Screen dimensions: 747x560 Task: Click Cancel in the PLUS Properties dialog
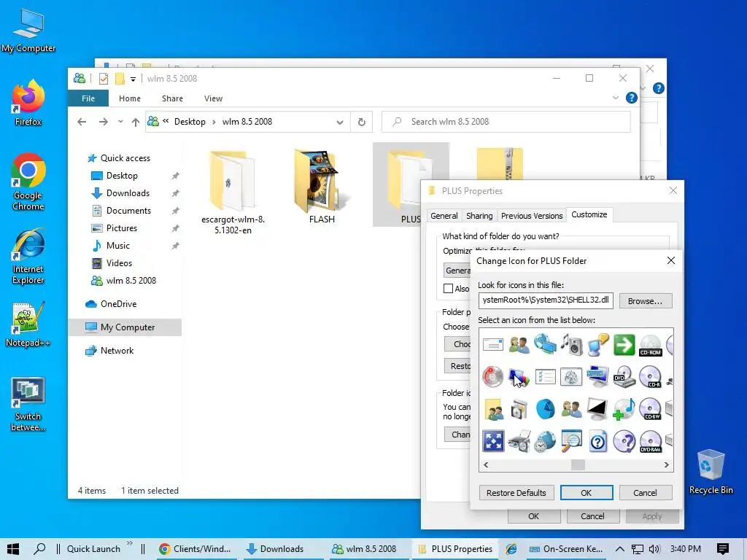(592, 516)
